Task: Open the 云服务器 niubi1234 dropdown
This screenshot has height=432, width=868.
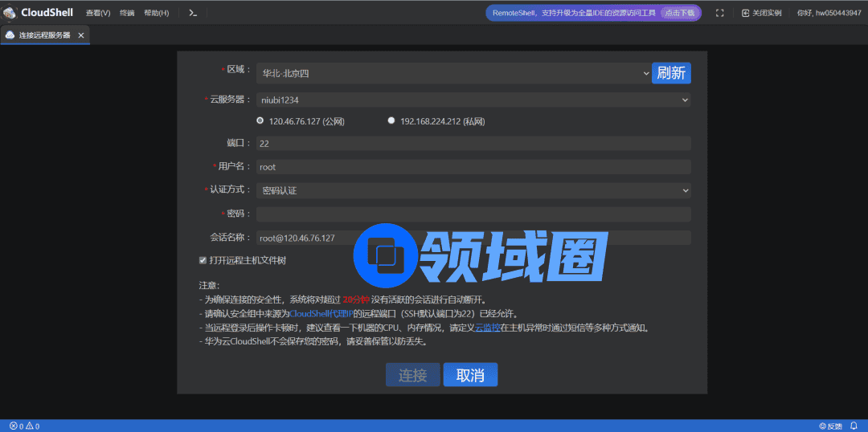Action: [473, 100]
